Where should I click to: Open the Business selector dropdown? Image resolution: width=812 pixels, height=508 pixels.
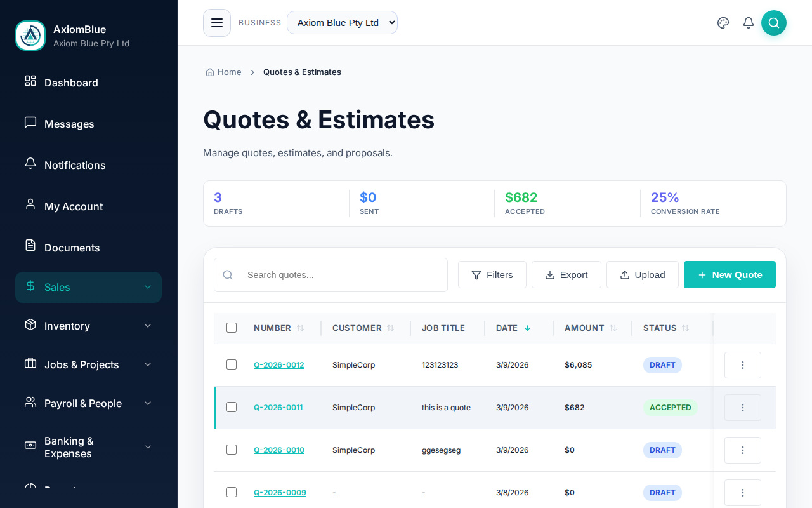point(342,23)
